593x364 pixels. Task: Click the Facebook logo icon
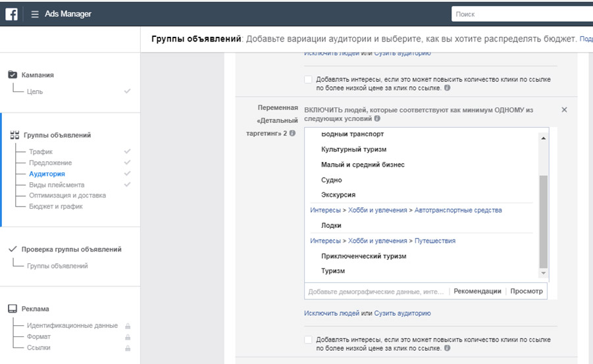[11, 14]
